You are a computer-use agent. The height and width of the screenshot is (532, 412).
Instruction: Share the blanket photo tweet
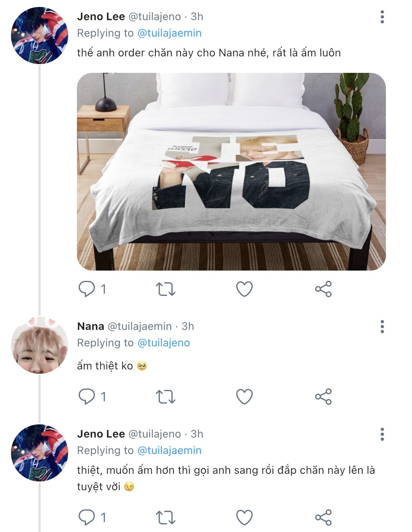(323, 289)
